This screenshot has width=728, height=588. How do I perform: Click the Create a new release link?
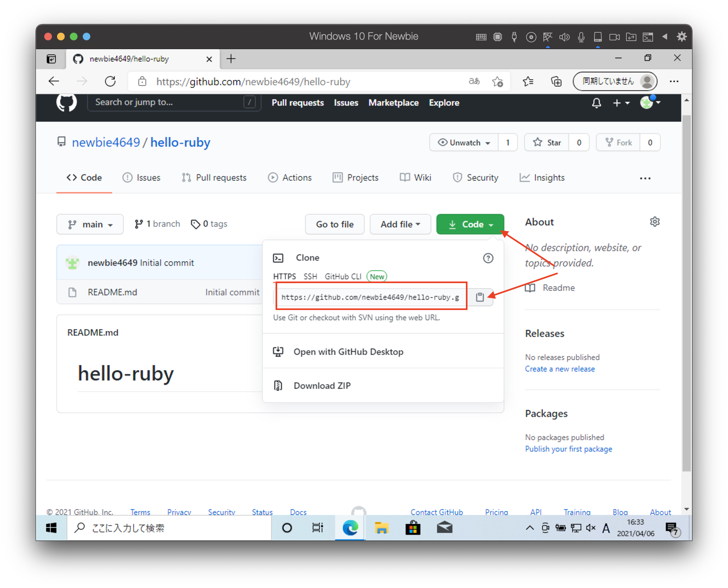point(559,369)
